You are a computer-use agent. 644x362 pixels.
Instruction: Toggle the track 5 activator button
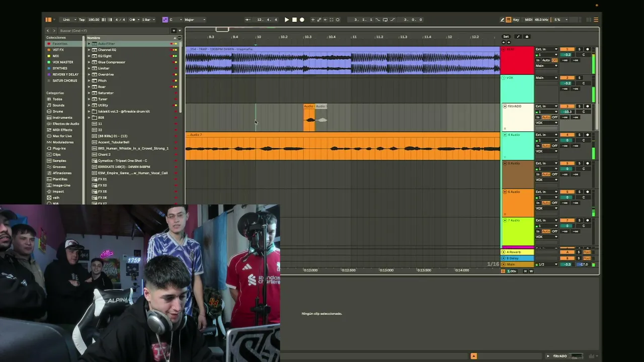567,163
